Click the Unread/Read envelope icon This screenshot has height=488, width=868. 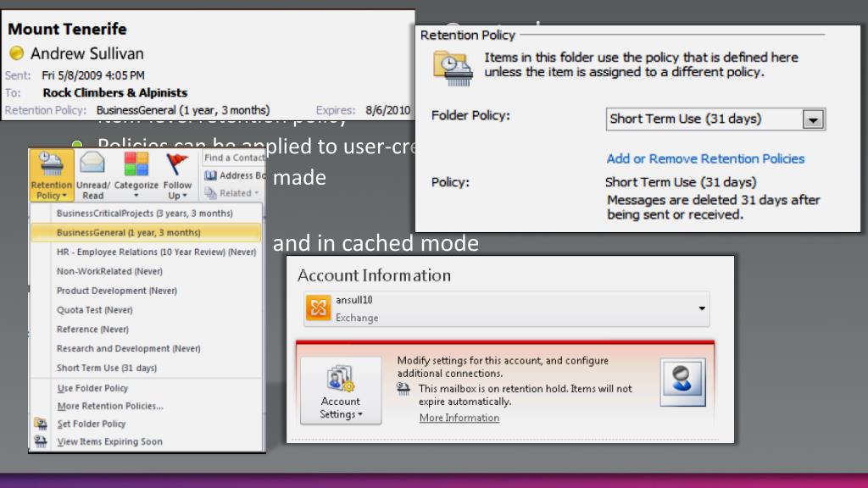click(x=92, y=164)
